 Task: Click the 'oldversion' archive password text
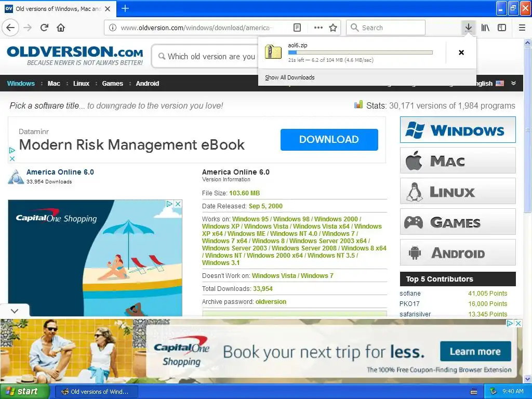coord(271,302)
